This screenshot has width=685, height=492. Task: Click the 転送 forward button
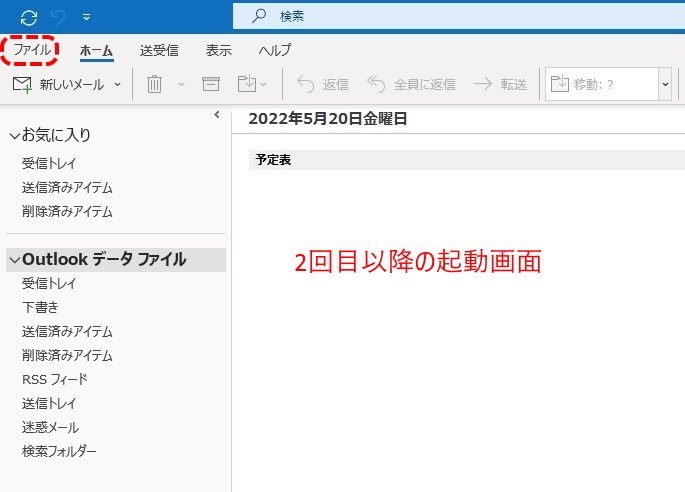coord(501,84)
